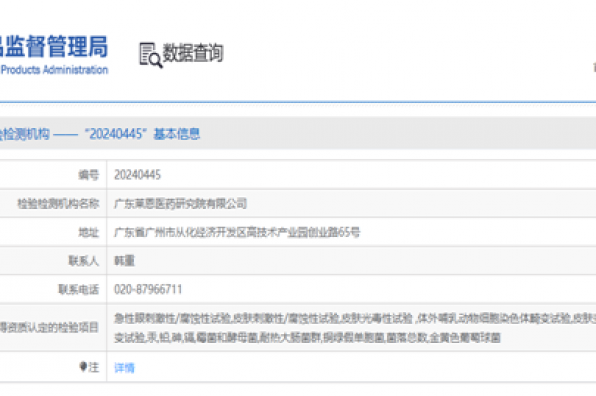596x396 pixels.
Task: Select the 数据查询 heading text
Action: (x=193, y=53)
